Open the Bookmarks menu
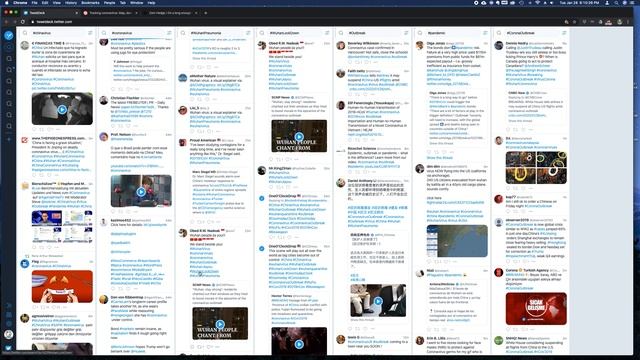This screenshot has width=640, height=360. click(90, 3)
